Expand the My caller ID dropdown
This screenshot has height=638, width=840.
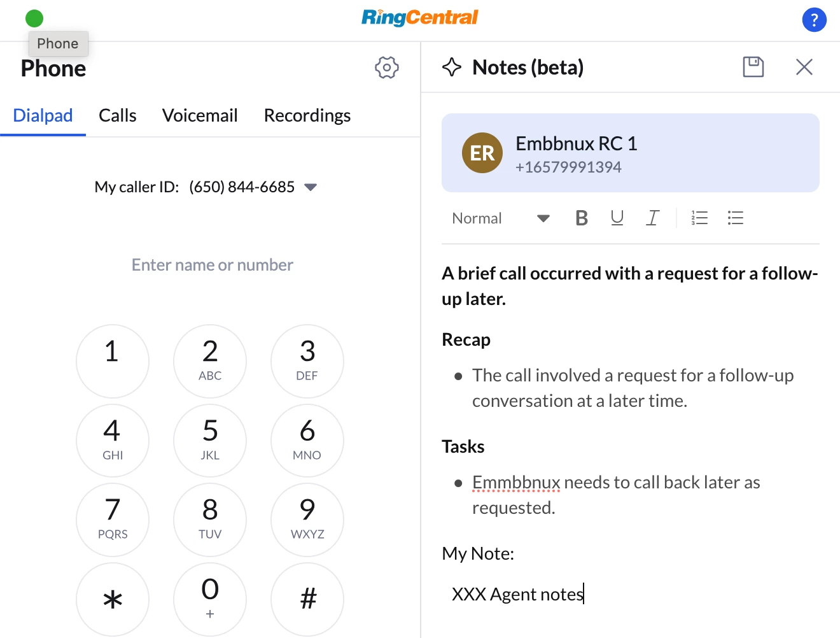pos(311,187)
